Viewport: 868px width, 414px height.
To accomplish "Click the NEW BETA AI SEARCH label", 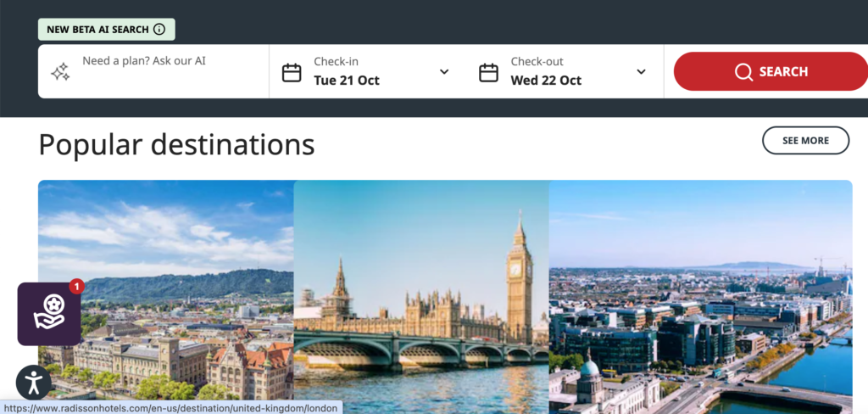I will 97,29.
